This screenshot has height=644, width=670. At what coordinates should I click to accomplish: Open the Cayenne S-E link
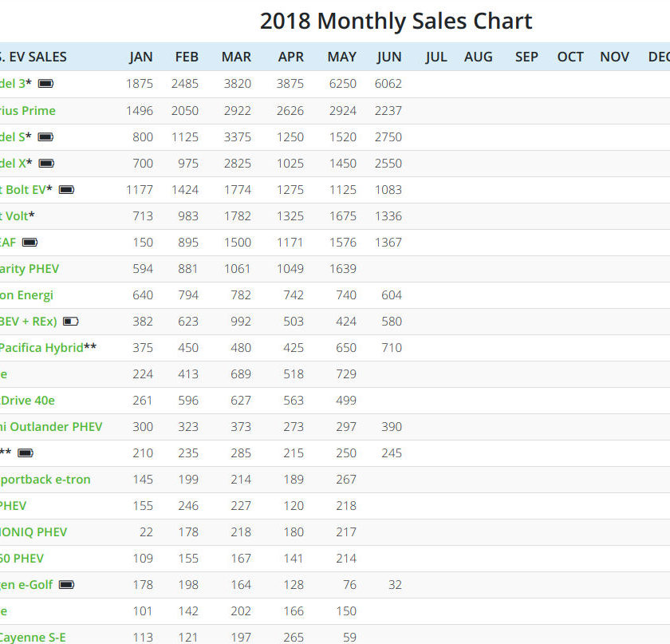pyautogui.click(x=33, y=637)
